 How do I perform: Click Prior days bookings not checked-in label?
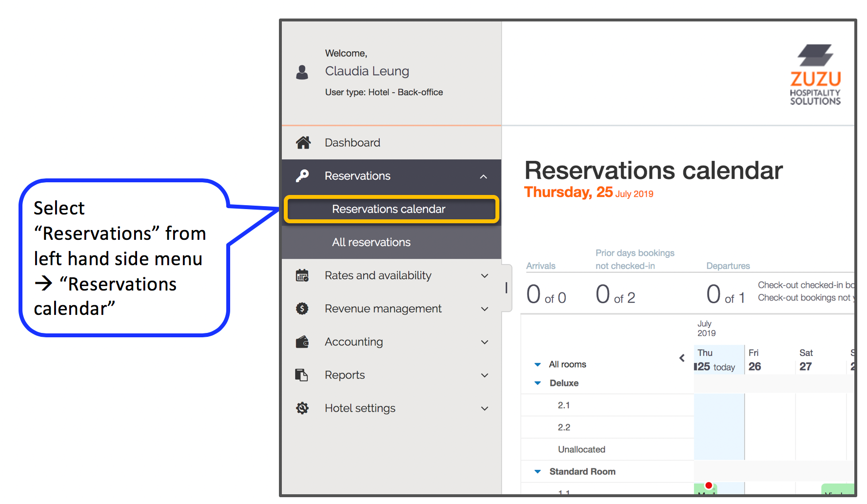pos(635,259)
